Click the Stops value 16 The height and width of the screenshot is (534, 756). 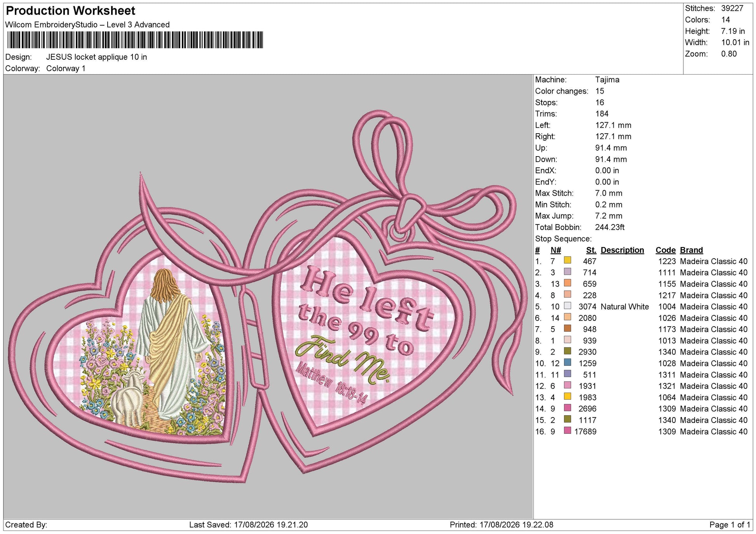[599, 103]
